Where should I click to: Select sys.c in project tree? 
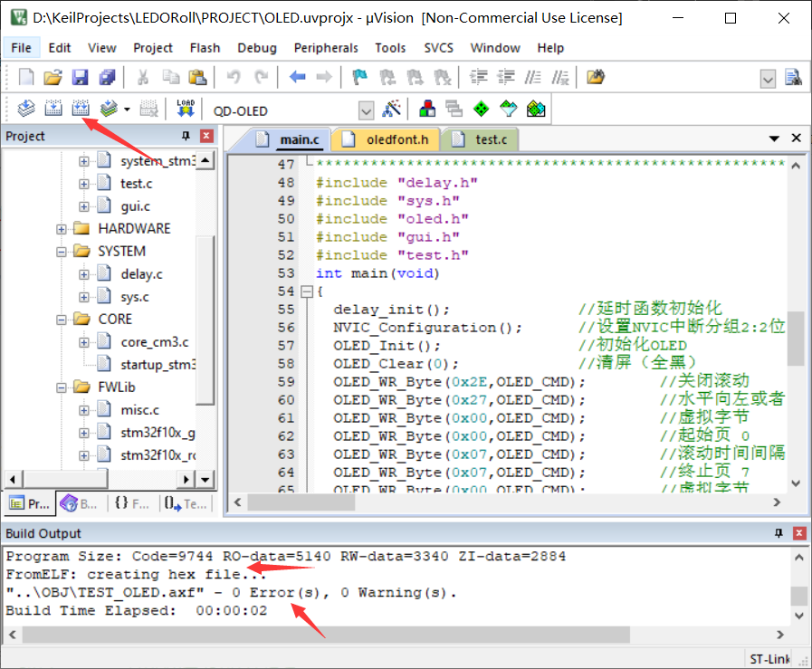pyautogui.click(x=135, y=297)
